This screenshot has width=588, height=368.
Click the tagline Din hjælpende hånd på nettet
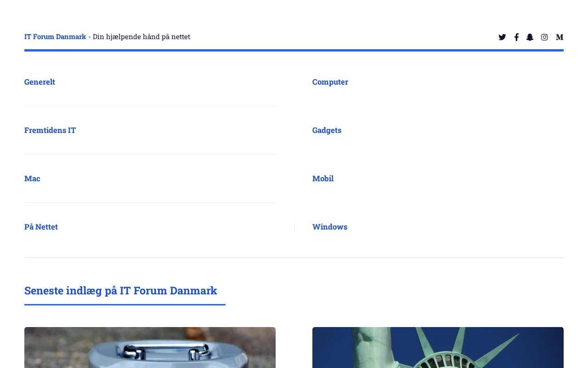141,36
